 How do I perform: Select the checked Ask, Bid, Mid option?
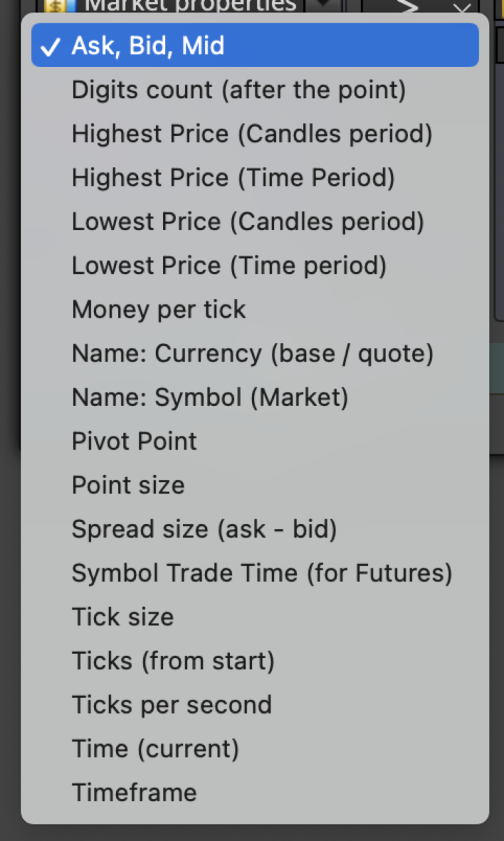tap(255, 45)
